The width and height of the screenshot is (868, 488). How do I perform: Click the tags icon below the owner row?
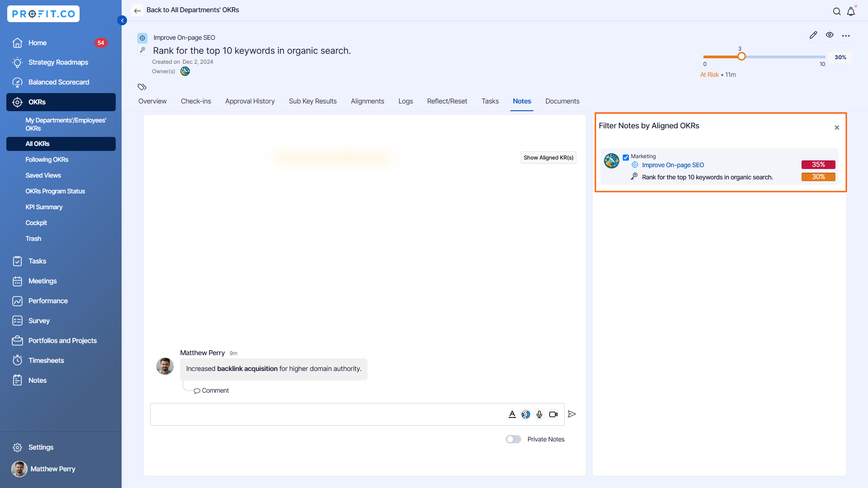(142, 87)
